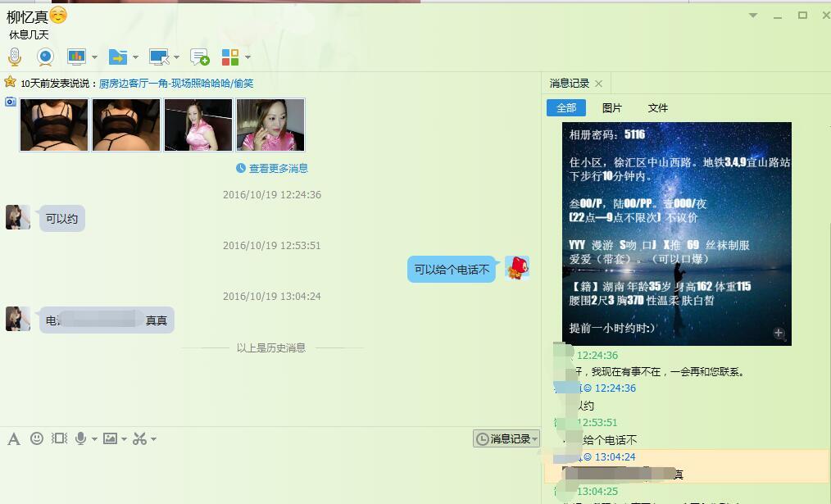The width and height of the screenshot is (831, 504).
Task: Expand the voice message dropdown arrow
Action: (94, 438)
